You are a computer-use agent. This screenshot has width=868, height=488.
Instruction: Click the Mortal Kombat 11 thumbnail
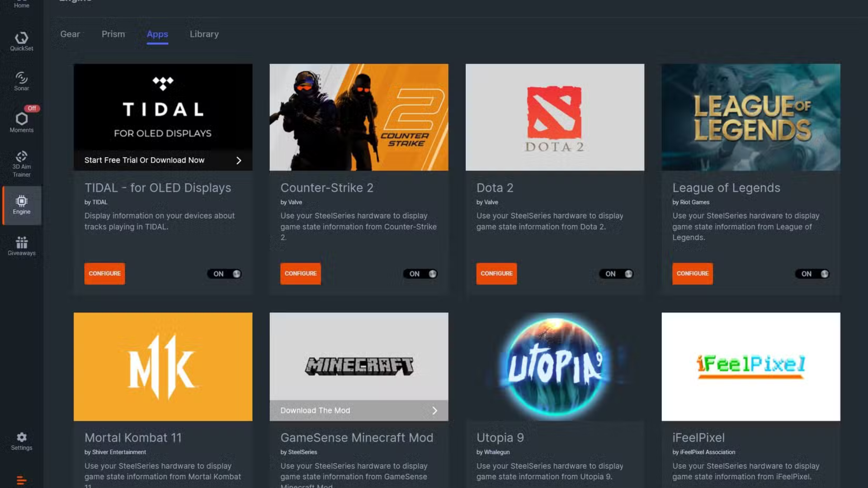tap(163, 366)
